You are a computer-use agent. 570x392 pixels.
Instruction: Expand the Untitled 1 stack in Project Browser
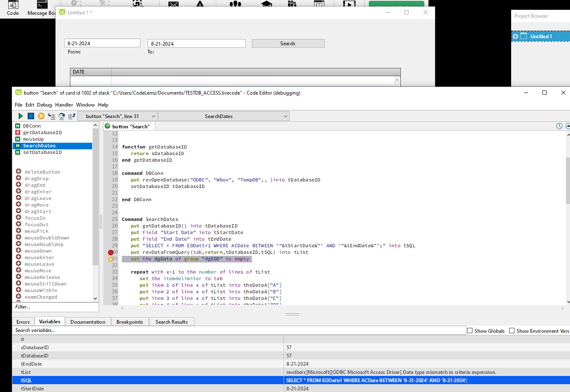tap(515, 37)
